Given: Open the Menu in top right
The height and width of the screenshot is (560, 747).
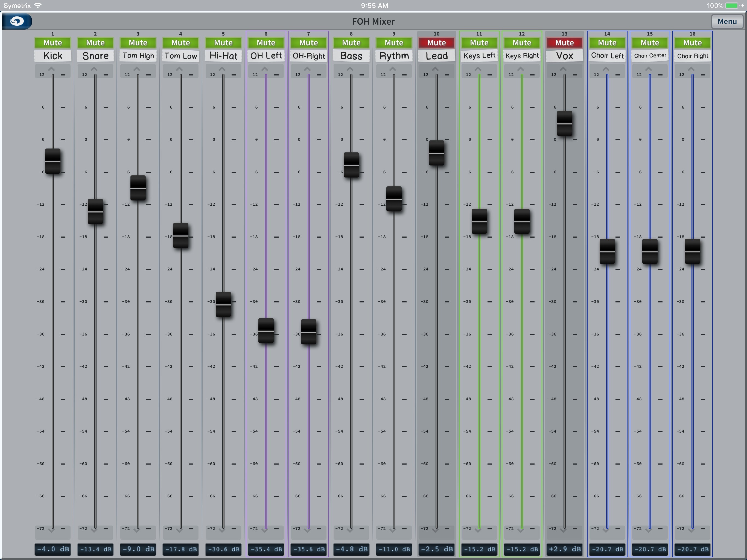Looking at the screenshot, I should (x=727, y=21).
